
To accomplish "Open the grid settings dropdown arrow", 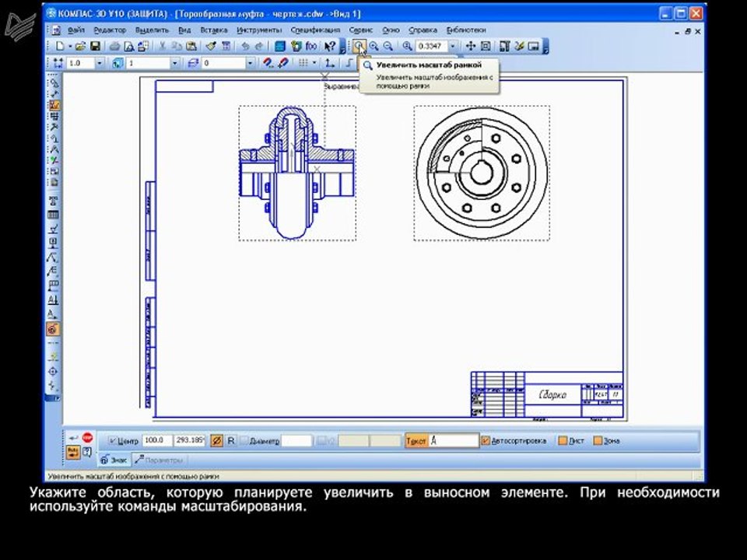I will pos(314,63).
